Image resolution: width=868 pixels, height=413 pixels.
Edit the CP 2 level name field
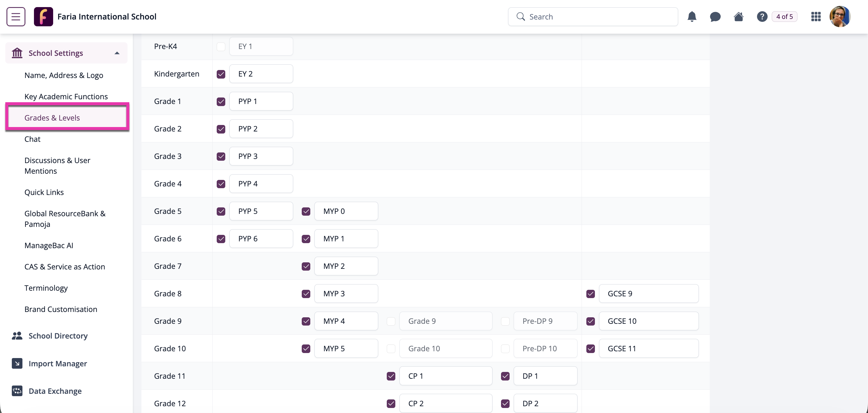coord(446,404)
